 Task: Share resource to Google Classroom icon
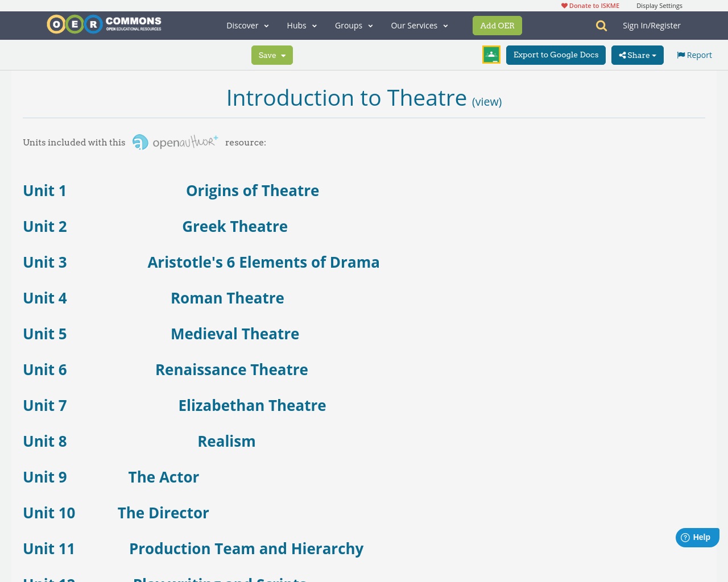pos(490,54)
